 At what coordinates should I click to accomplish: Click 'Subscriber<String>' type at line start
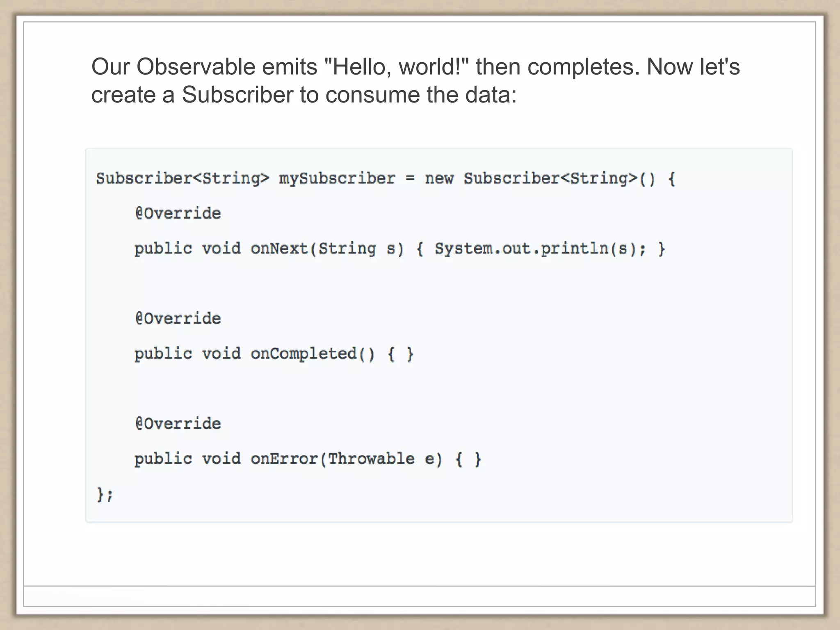click(183, 178)
